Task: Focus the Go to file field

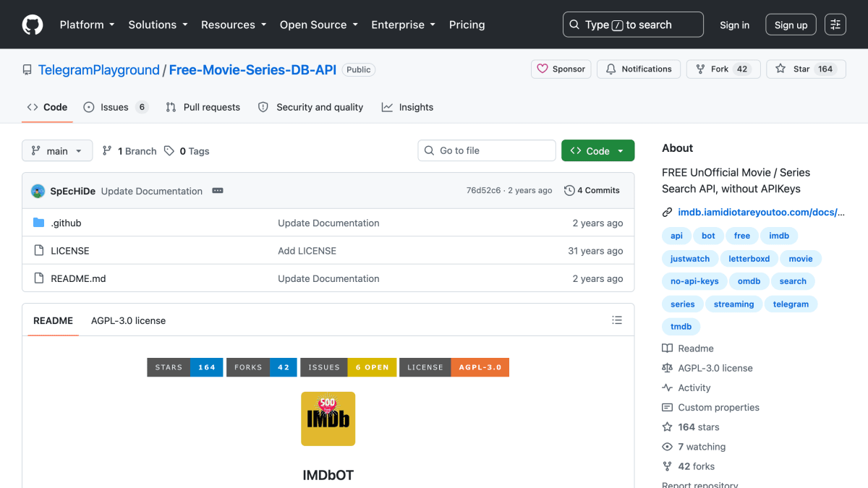Action: pos(487,150)
